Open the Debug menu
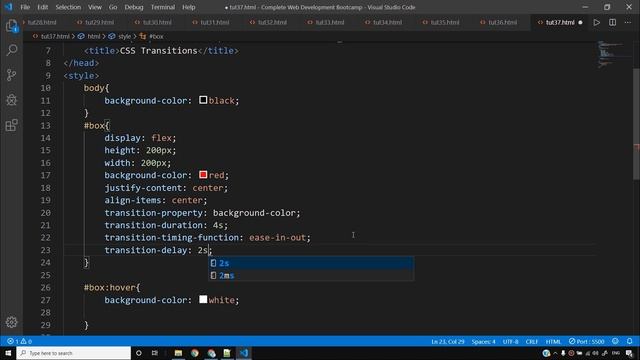This screenshot has width=640, height=360. [134, 7]
